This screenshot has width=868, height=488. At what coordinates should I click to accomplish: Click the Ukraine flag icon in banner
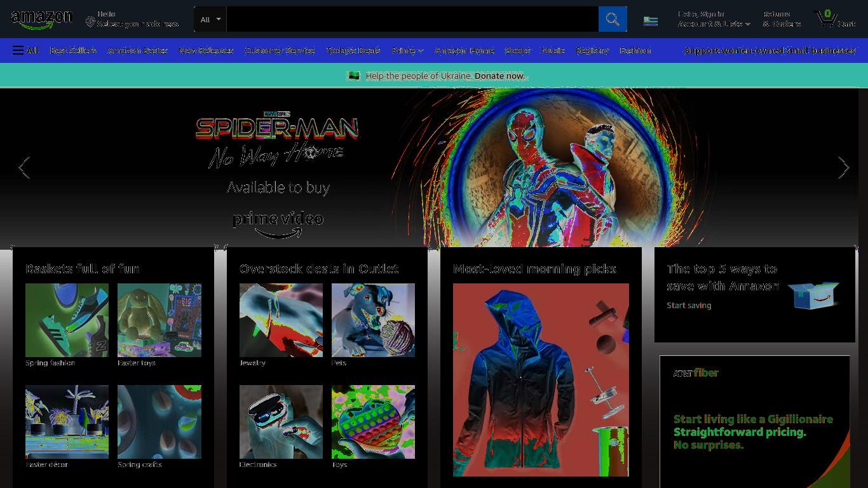click(x=353, y=76)
